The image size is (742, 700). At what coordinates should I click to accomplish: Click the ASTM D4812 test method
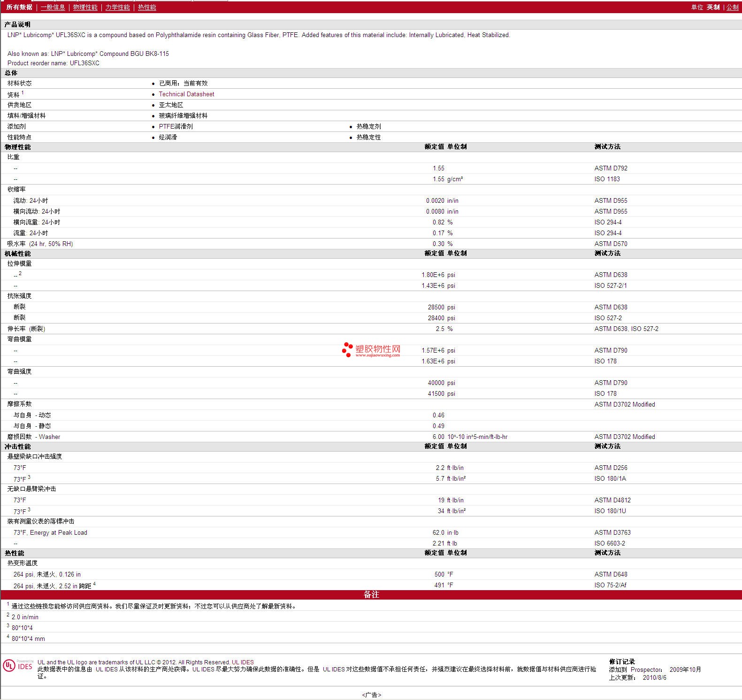pyautogui.click(x=612, y=500)
